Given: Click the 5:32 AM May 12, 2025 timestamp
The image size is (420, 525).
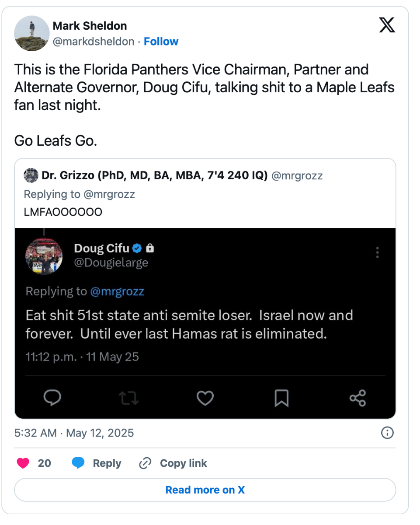Looking at the screenshot, I should (x=74, y=433).
